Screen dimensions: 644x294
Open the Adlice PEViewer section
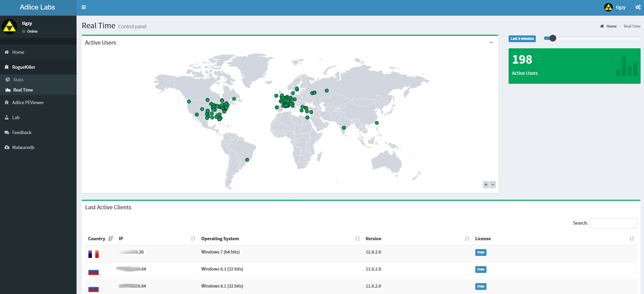click(x=28, y=102)
